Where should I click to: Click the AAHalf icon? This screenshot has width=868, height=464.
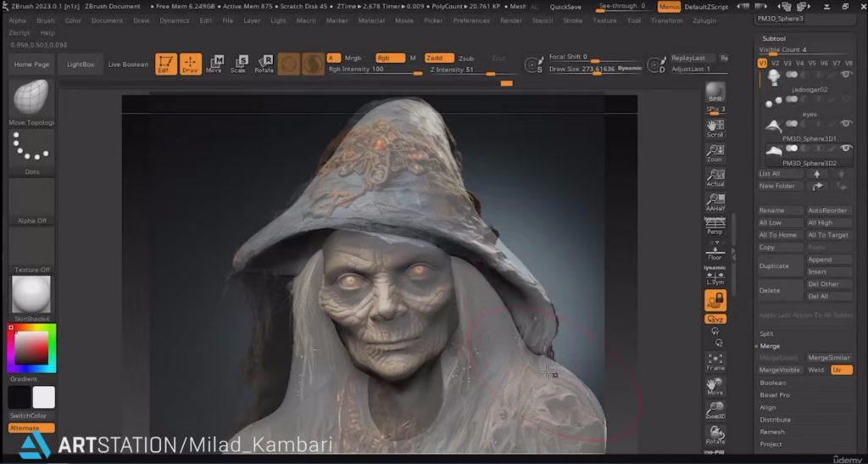[715, 202]
